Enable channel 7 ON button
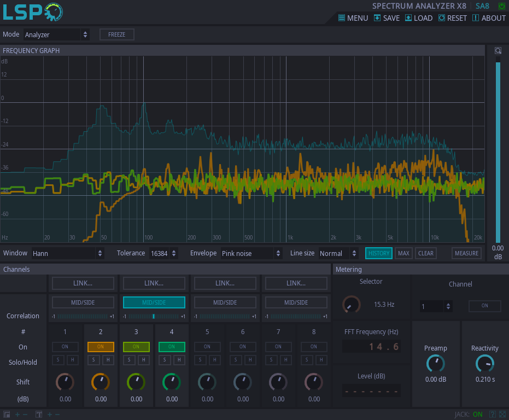The width and height of the screenshot is (509, 420). coord(278,347)
